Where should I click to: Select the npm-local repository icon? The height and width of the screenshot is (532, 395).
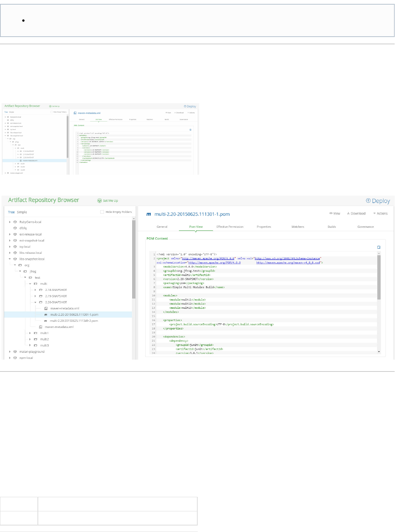click(15, 358)
